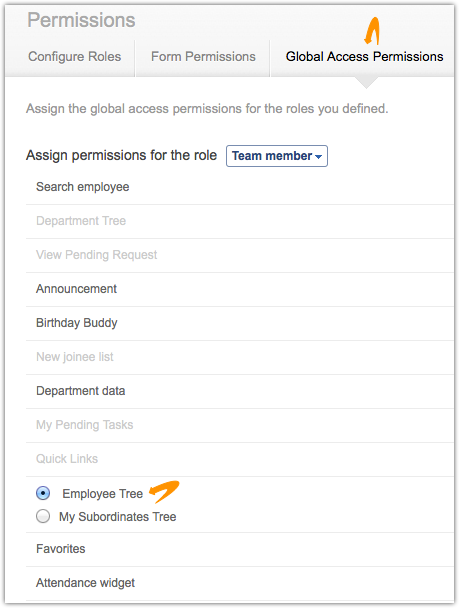Enable the New joinee list permission

coord(240,357)
